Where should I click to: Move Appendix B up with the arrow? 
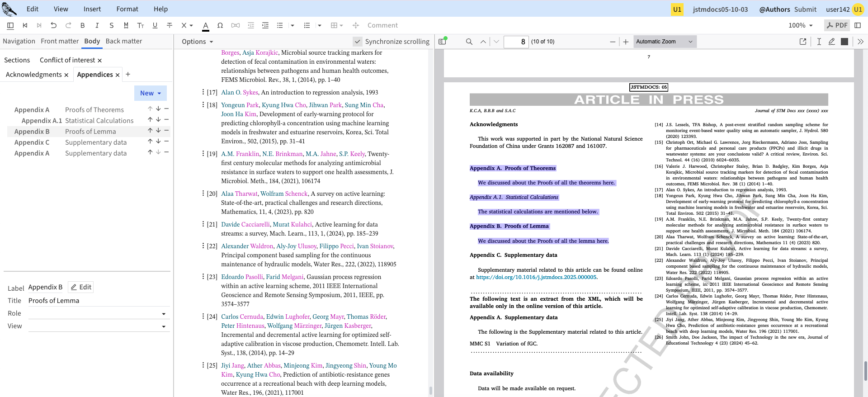150,131
